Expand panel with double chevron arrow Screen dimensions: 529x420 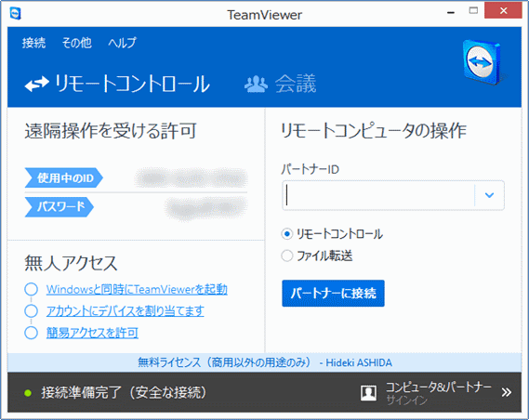tap(506, 392)
